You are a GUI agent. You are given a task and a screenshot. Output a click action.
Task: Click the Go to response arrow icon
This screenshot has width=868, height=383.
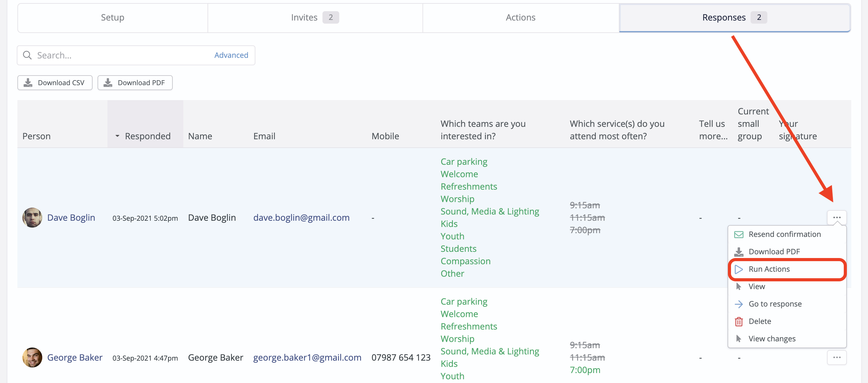click(x=739, y=304)
